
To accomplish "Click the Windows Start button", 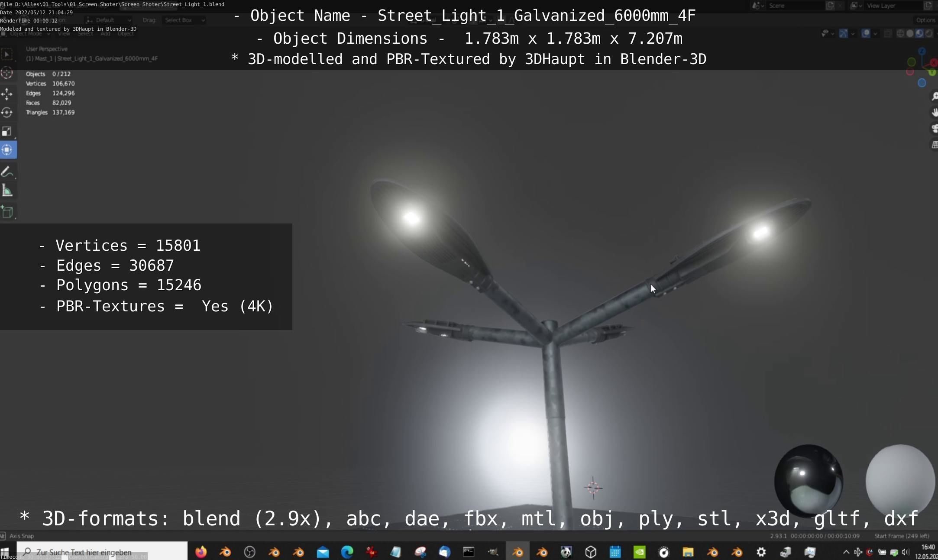I will click(x=5, y=552).
